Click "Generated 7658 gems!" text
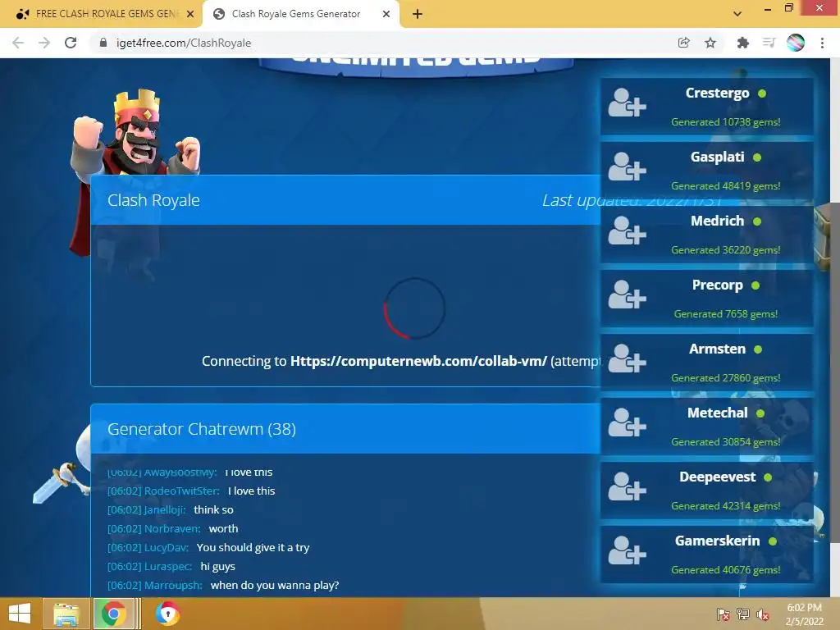The height and width of the screenshot is (630, 840). (726, 314)
